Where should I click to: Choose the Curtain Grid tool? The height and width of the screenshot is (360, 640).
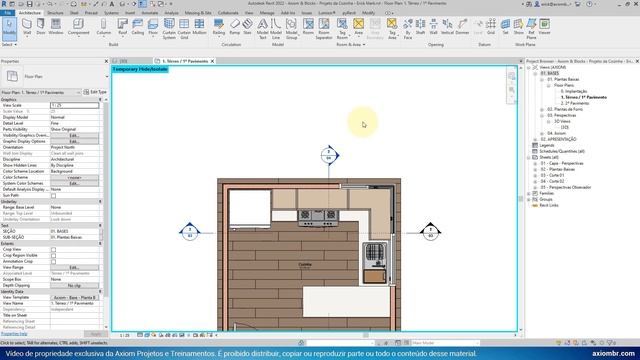click(x=184, y=29)
